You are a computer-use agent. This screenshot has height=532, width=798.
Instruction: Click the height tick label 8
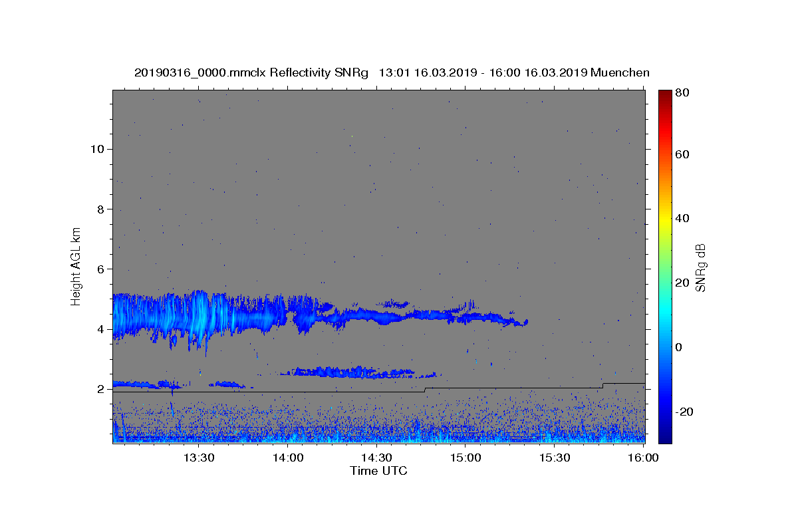100,209
